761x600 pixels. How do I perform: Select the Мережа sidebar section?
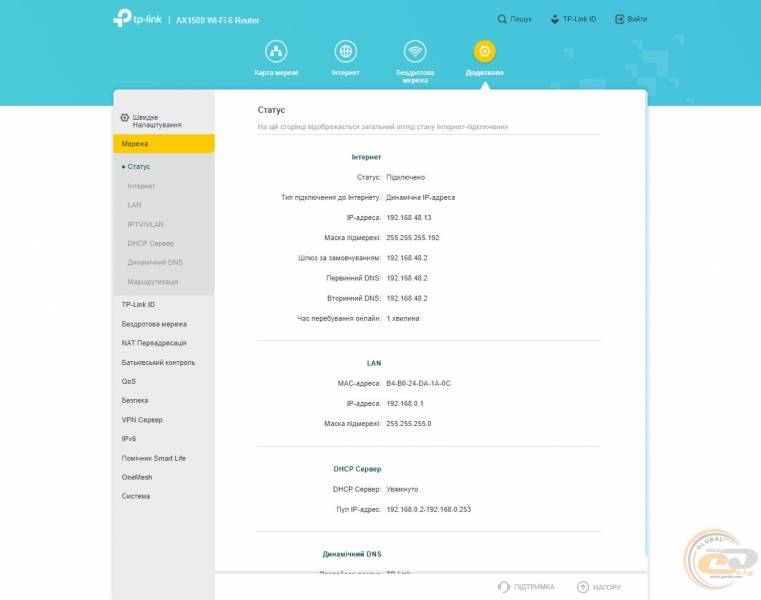pos(164,144)
